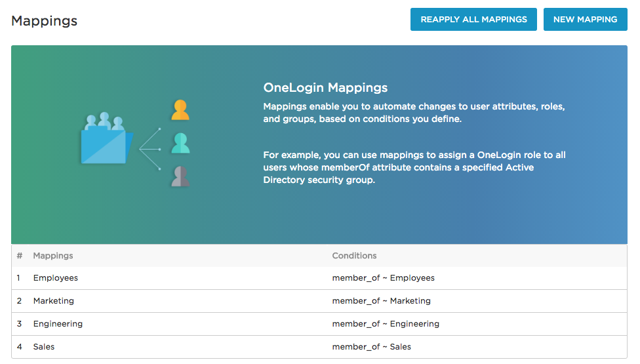Open the Sales mapping

pyautogui.click(x=44, y=347)
